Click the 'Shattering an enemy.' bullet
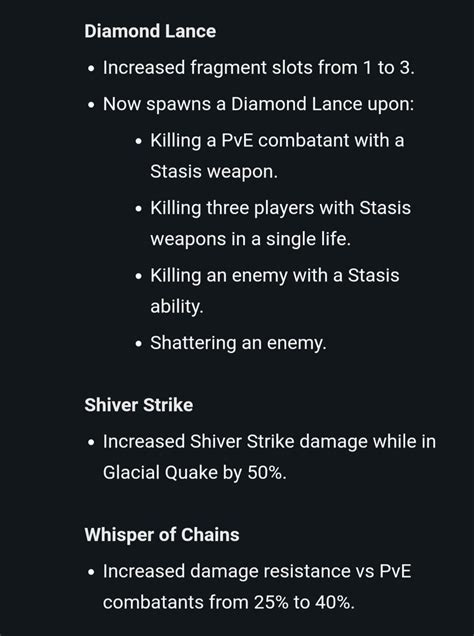The width and height of the screenshot is (474, 636). [x=238, y=343]
